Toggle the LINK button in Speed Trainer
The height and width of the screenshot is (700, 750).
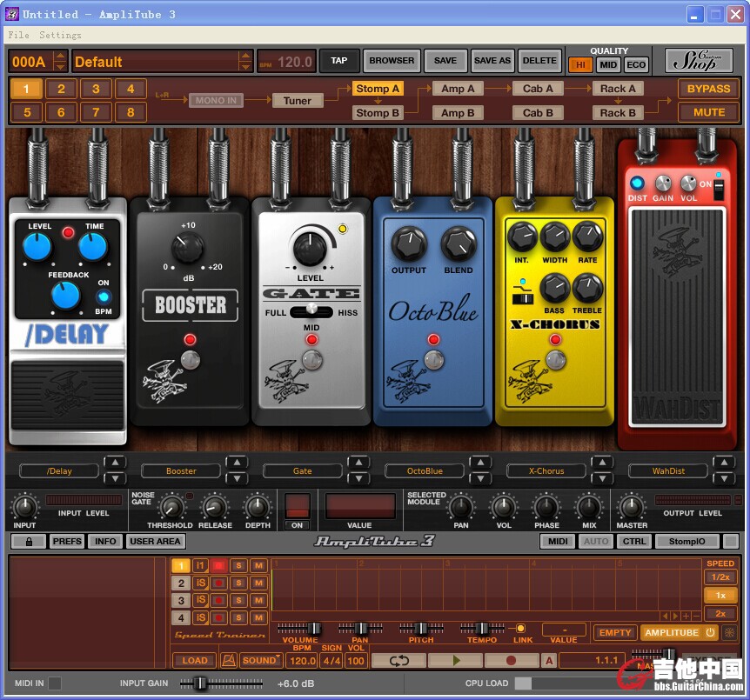(x=520, y=629)
